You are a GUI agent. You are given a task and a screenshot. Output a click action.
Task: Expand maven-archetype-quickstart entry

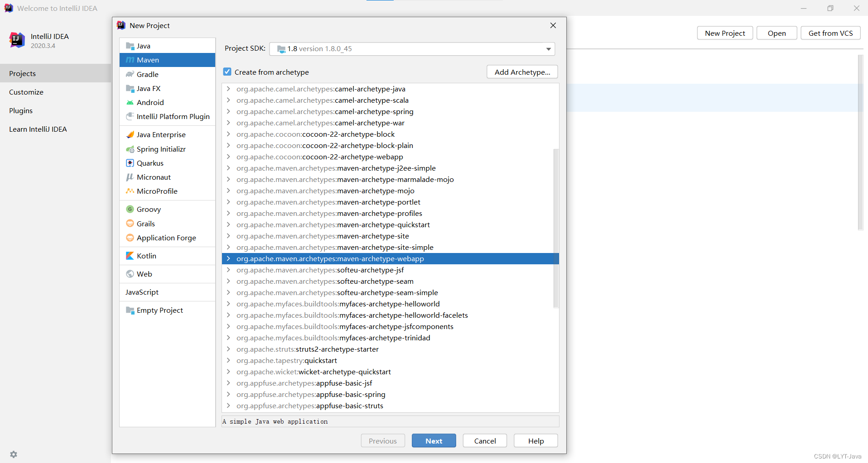coord(229,225)
